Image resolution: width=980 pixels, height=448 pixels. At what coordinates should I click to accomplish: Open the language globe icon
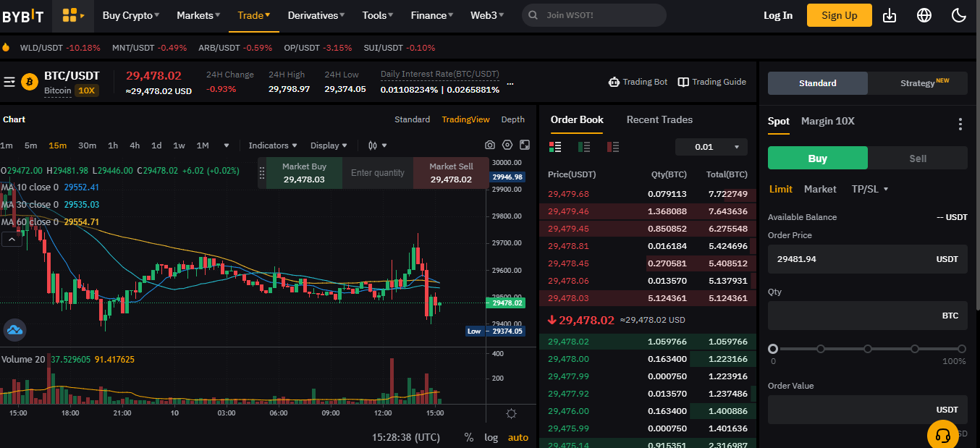(x=924, y=15)
